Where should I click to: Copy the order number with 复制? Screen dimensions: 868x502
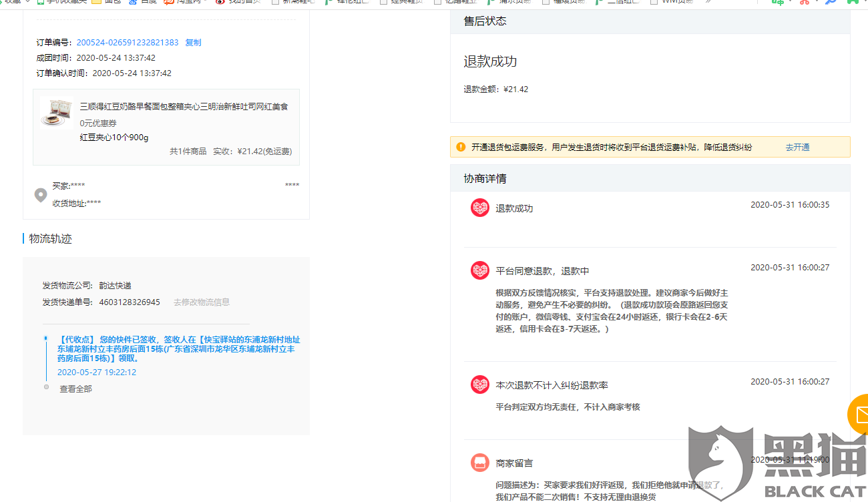[193, 43]
